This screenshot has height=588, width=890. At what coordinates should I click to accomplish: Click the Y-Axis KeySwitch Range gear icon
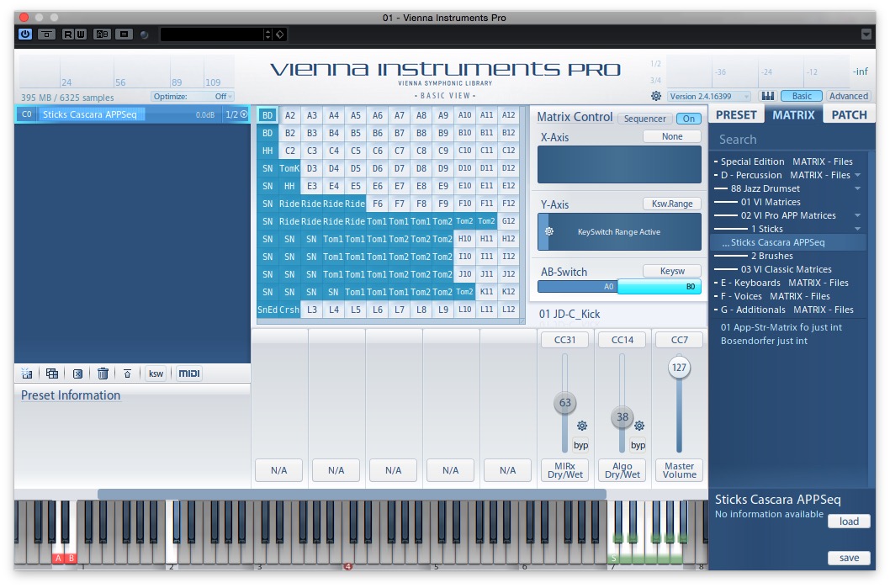coord(548,231)
